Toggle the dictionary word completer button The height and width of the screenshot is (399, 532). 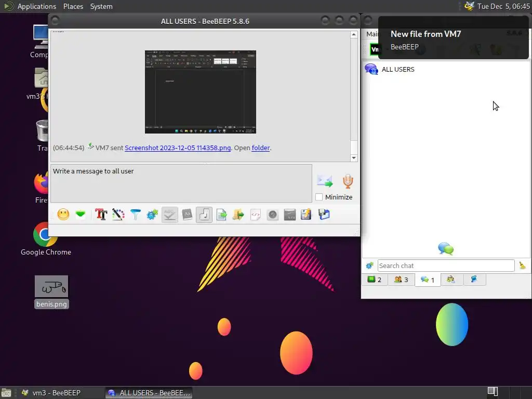pos(187,215)
